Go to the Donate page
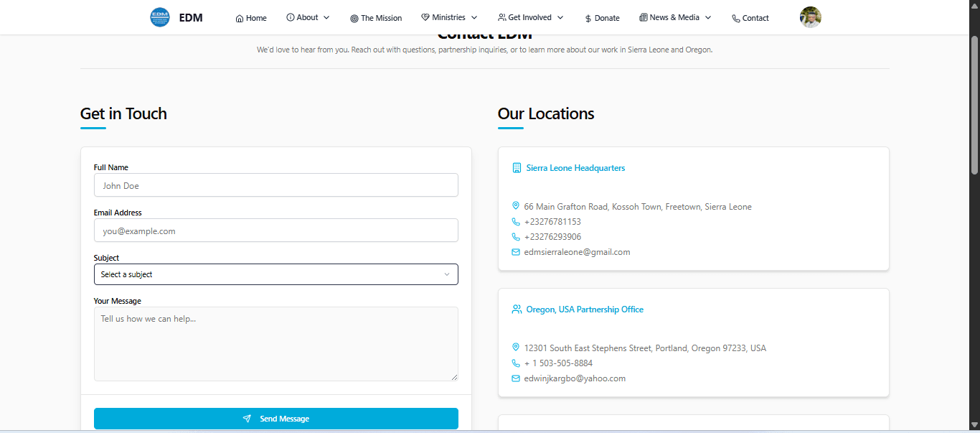This screenshot has height=433, width=980. pos(602,18)
